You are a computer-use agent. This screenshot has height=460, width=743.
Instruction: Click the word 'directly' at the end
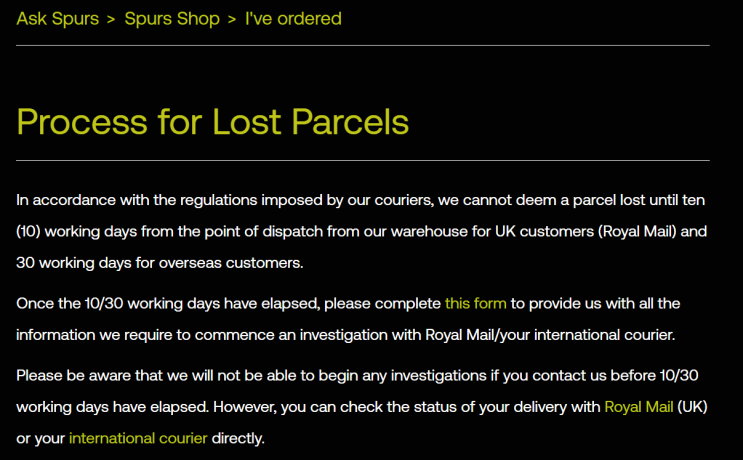(x=237, y=438)
